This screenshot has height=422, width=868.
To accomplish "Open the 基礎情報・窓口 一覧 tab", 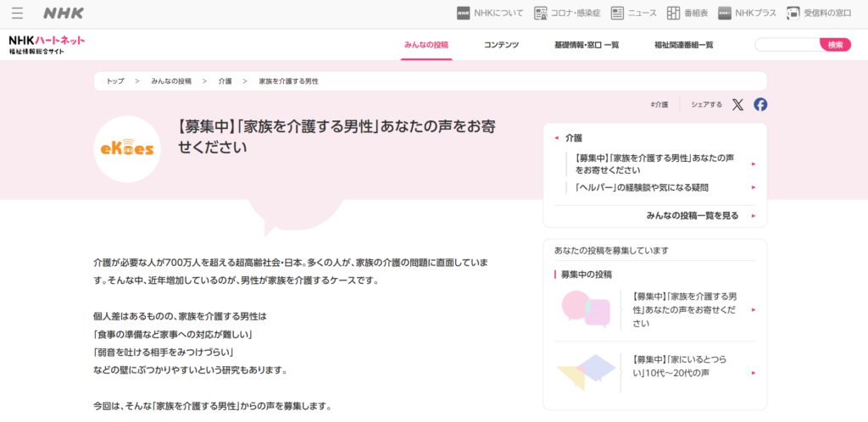I will click(x=586, y=45).
